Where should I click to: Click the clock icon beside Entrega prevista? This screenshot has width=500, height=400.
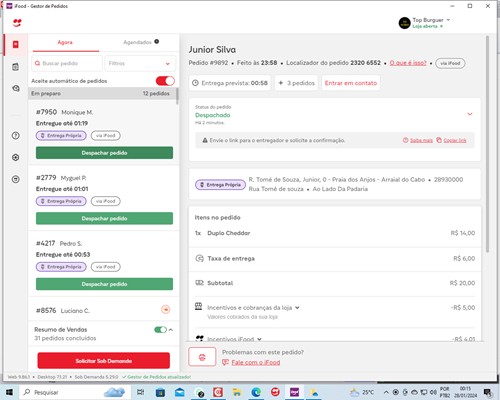196,83
